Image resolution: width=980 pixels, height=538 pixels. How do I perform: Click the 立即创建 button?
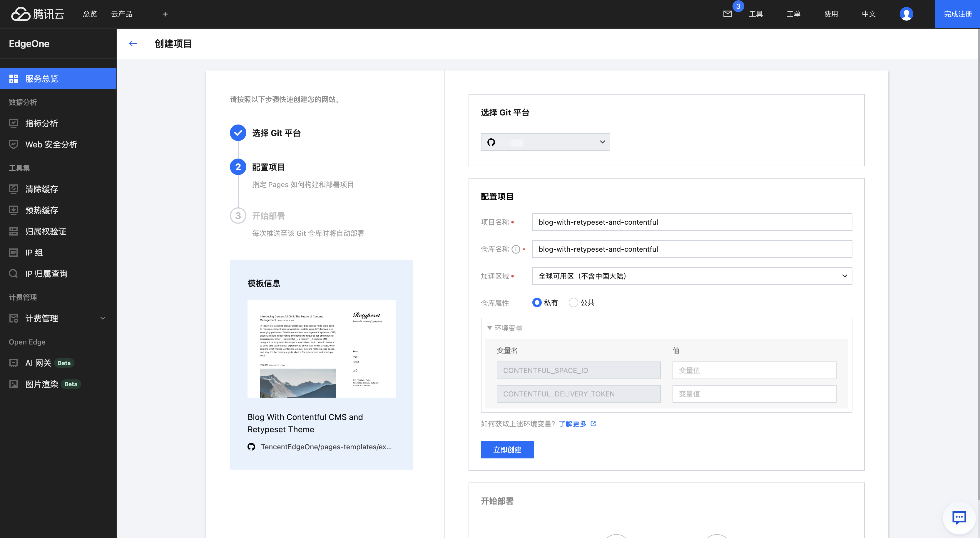tap(507, 450)
